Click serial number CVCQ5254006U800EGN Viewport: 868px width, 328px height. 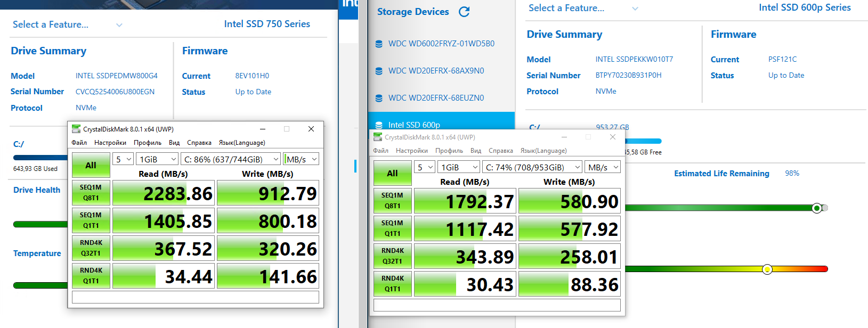(115, 92)
